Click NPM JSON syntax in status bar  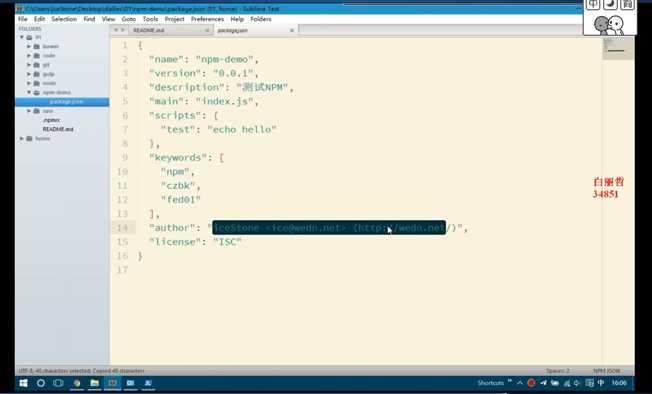point(607,371)
